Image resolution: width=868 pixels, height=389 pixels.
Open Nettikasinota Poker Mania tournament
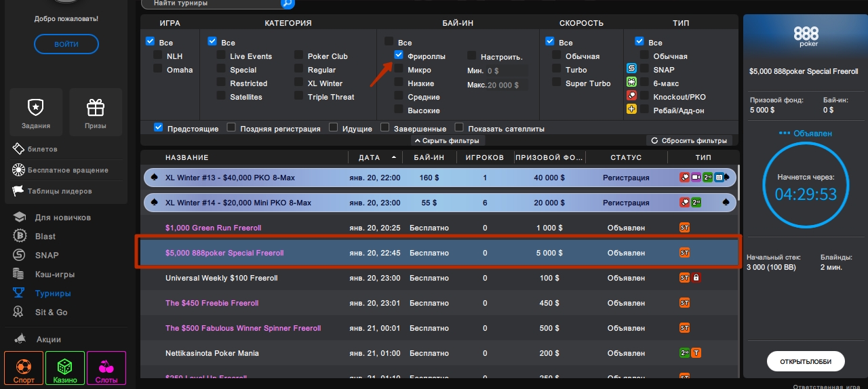[x=212, y=353]
